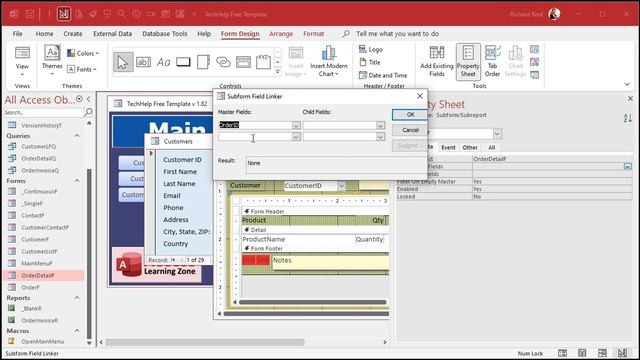Open the CustomerF form
The width and height of the screenshot is (640, 360).
[x=35, y=240]
